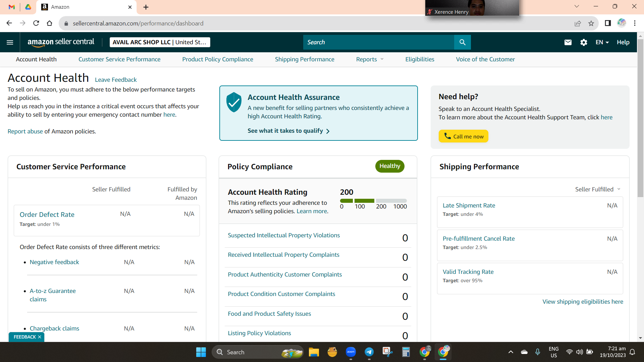Click the Account Health Rating progress bar
Screen dimensions: 644x362
(x=373, y=201)
